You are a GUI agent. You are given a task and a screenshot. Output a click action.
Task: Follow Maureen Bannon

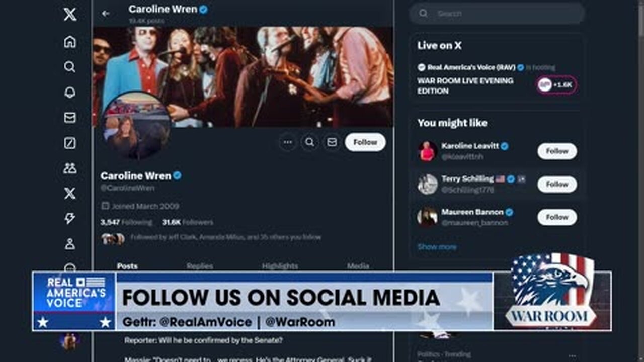point(557,217)
